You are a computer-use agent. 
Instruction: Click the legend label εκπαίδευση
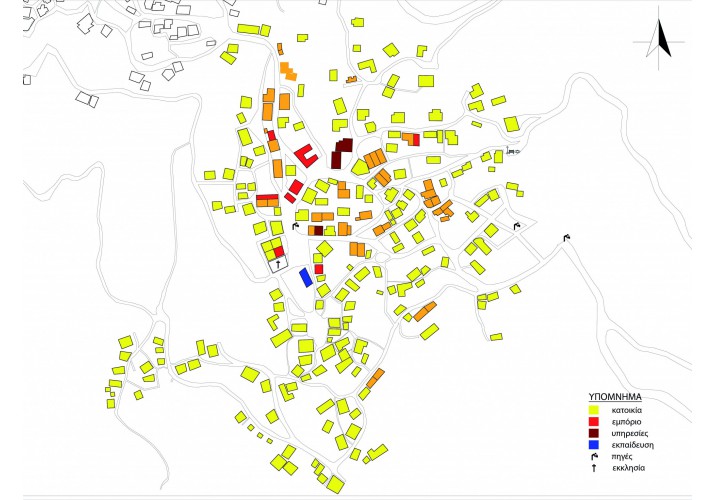[x=632, y=445]
